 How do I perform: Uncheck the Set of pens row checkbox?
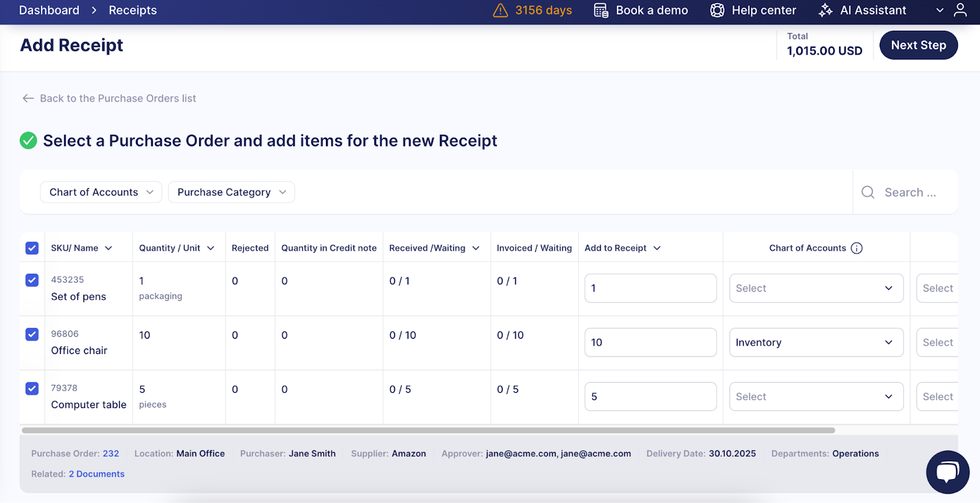[x=32, y=280]
